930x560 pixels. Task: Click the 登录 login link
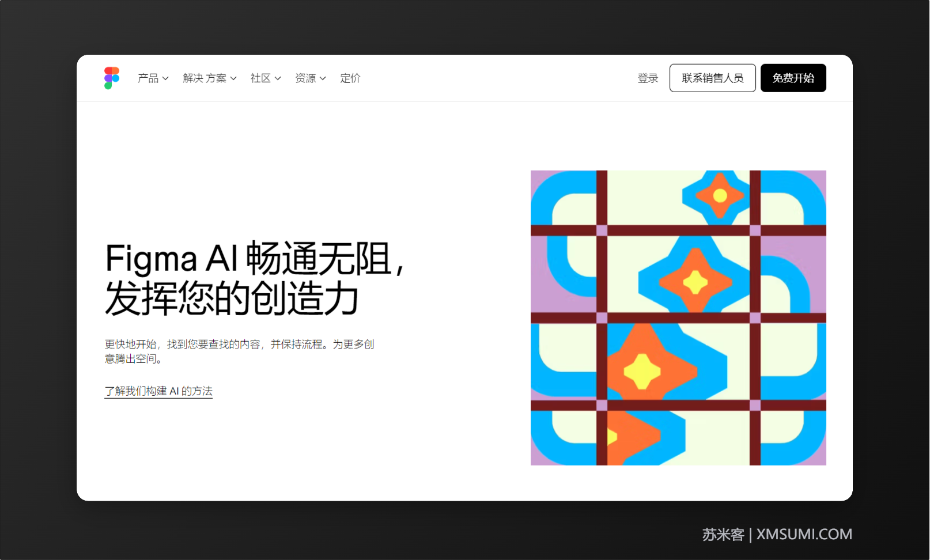(x=648, y=78)
